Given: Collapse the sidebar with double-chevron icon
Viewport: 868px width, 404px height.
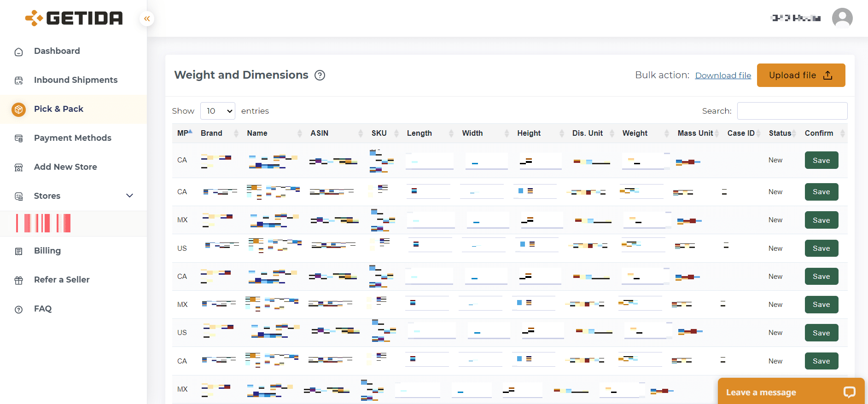Looking at the screenshot, I should tap(147, 18).
